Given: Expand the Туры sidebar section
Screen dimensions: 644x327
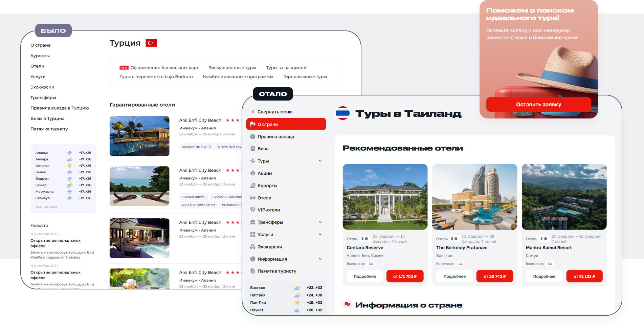Looking at the screenshot, I should [320, 161].
